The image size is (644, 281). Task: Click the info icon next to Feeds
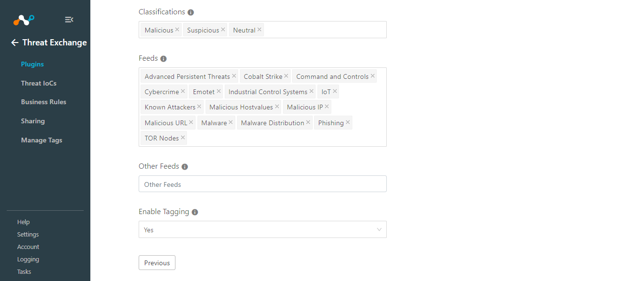point(164,59)
